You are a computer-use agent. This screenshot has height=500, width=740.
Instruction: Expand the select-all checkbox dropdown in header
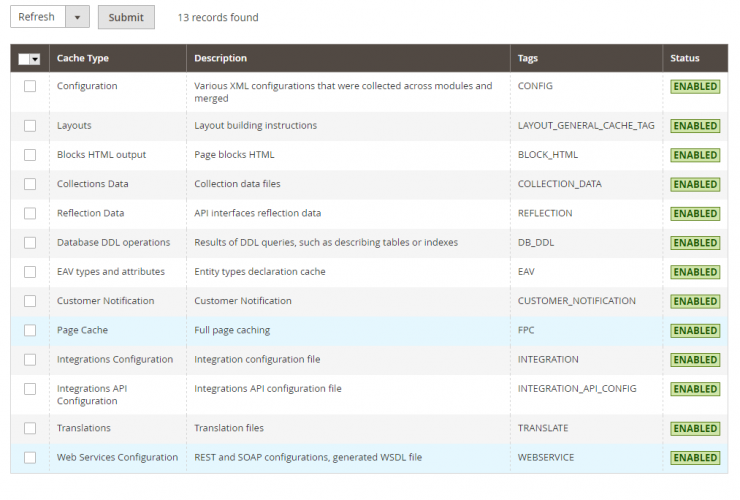[35, 59]
